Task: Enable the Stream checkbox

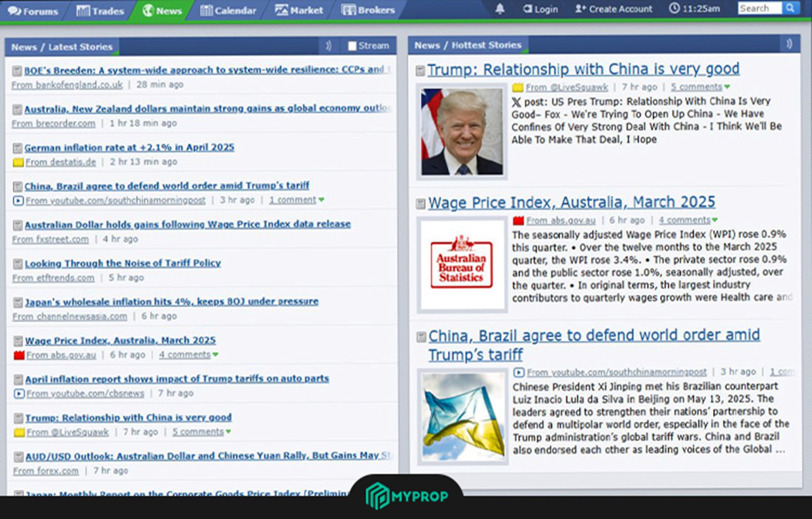Action: [352, 46]
